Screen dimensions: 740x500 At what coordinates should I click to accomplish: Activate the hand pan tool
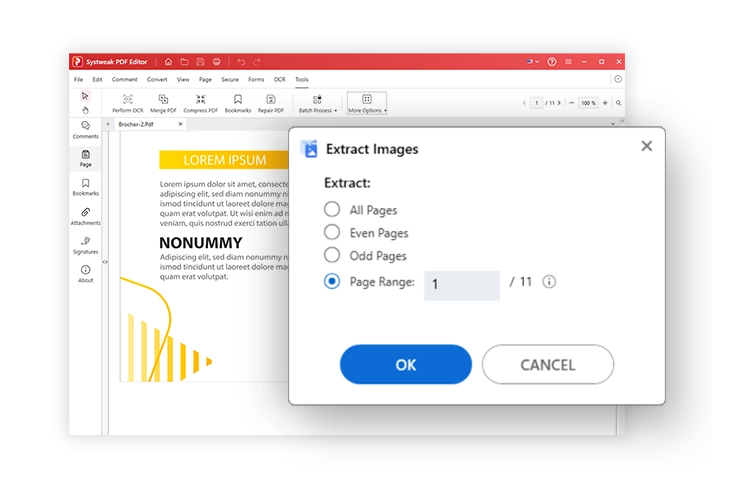85,110
